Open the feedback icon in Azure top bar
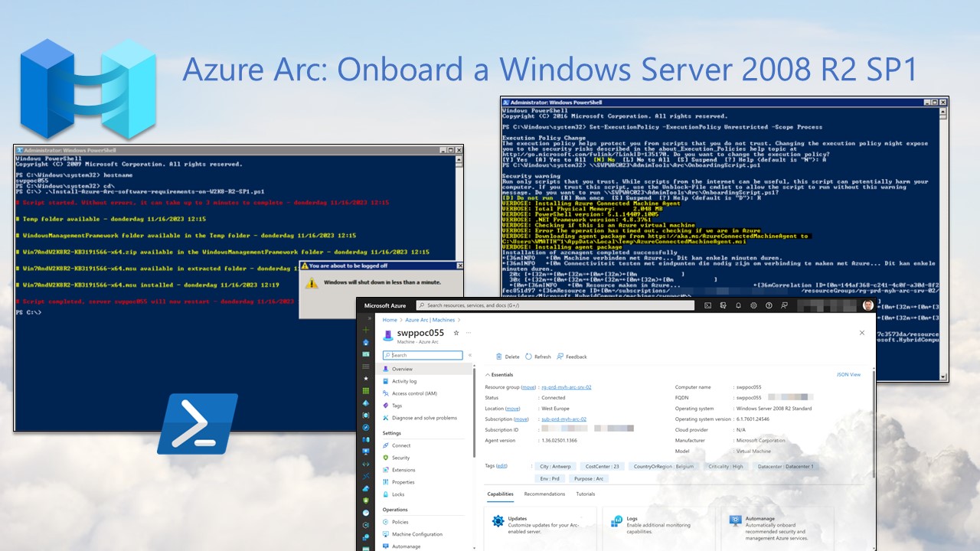Screen dimensions: 980x551 click(x=785, y=305)
